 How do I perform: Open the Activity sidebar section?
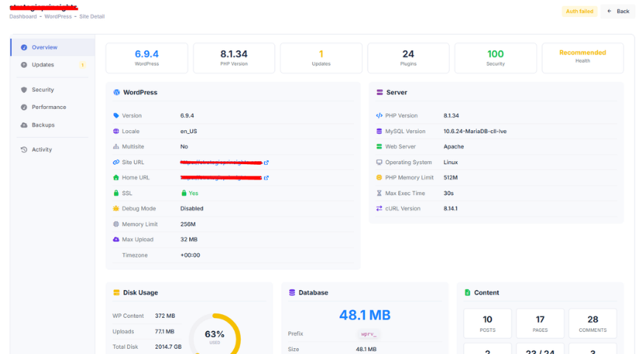point(53,149)
